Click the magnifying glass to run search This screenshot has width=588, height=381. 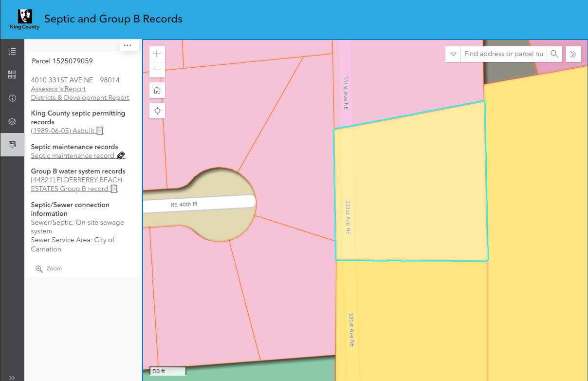coord(554,54)
